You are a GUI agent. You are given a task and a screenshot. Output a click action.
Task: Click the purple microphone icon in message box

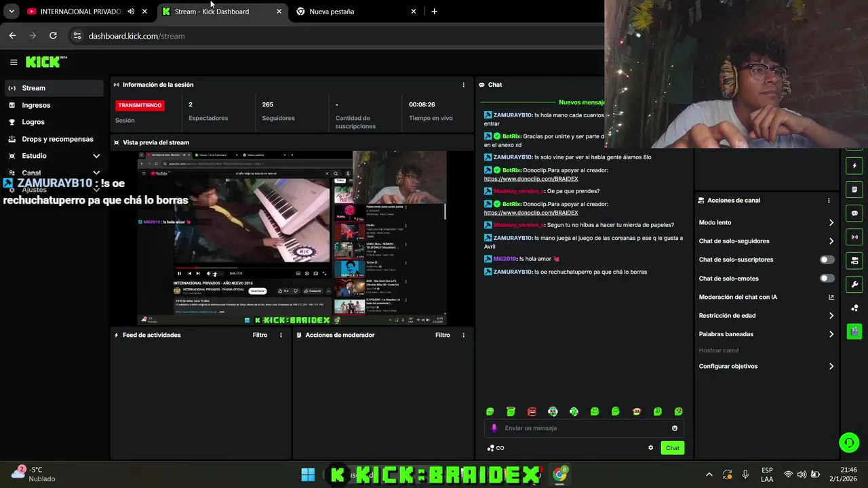tap(494, 428)
